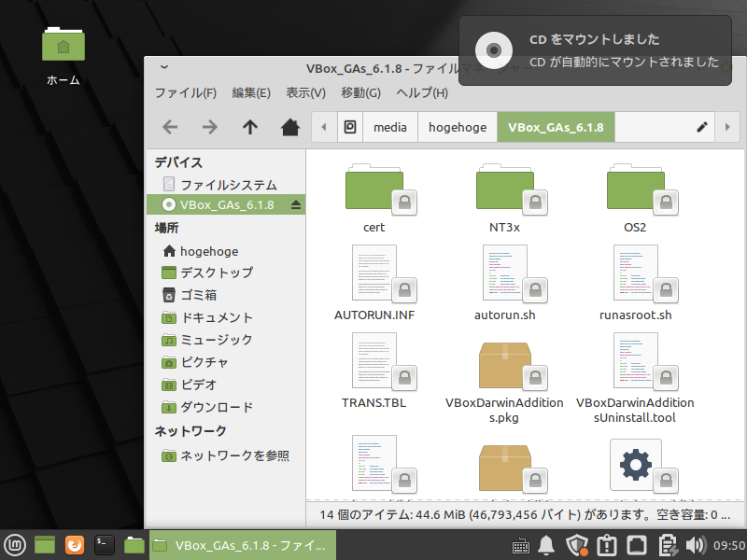
Task: Launch the terminal from the panel
Action: tap(104, 545)
